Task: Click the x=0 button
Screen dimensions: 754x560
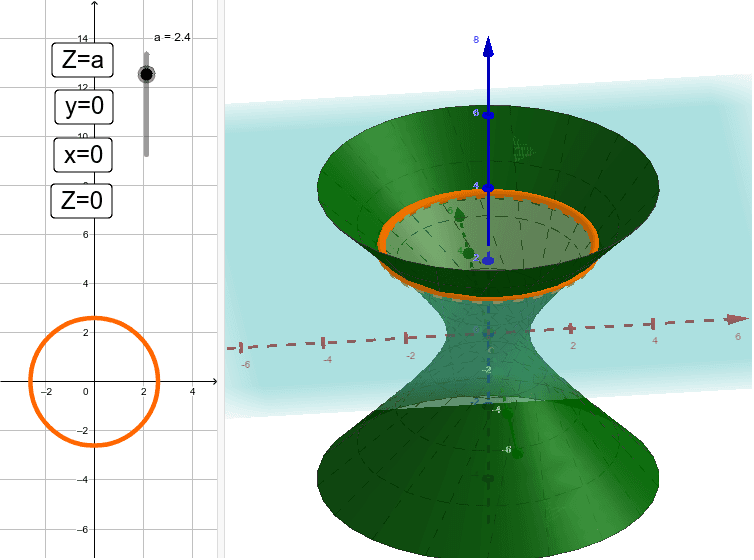Action: [x=83, y=155]
